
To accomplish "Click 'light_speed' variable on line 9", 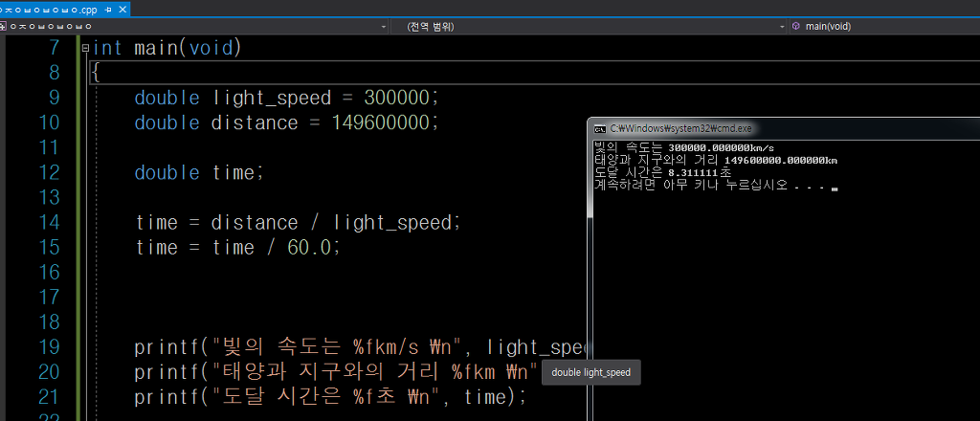I will [x=272, y=99].
